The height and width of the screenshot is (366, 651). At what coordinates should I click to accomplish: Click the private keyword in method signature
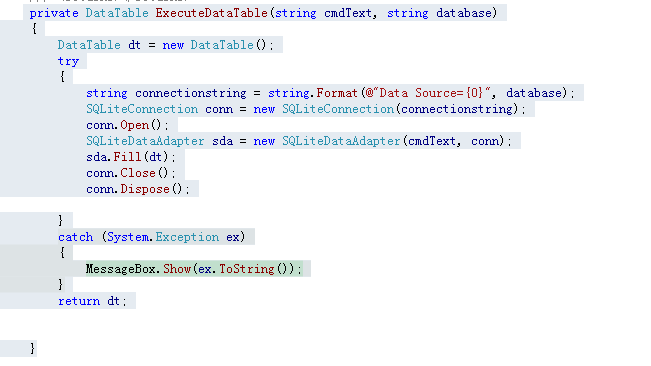(54, 13)
